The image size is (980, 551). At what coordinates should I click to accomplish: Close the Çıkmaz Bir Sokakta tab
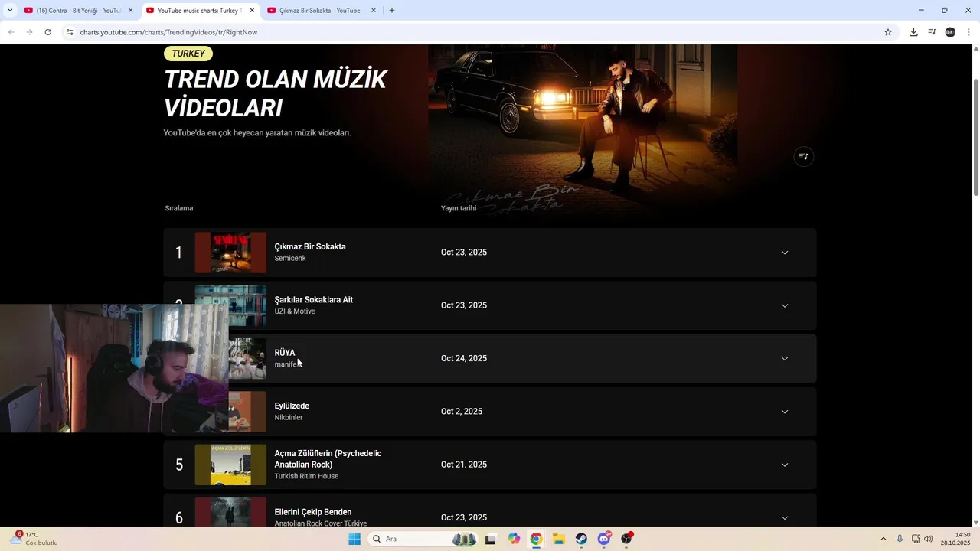[374, 11]
